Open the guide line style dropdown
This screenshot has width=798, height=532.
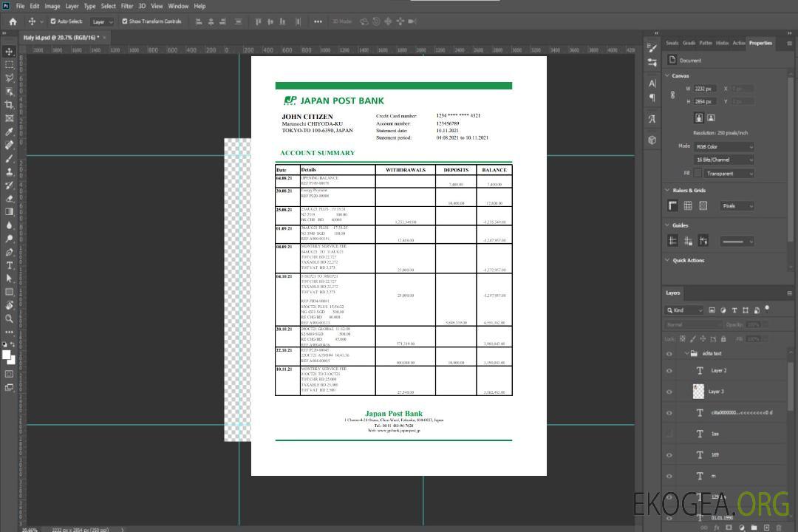tap(737, 242)
